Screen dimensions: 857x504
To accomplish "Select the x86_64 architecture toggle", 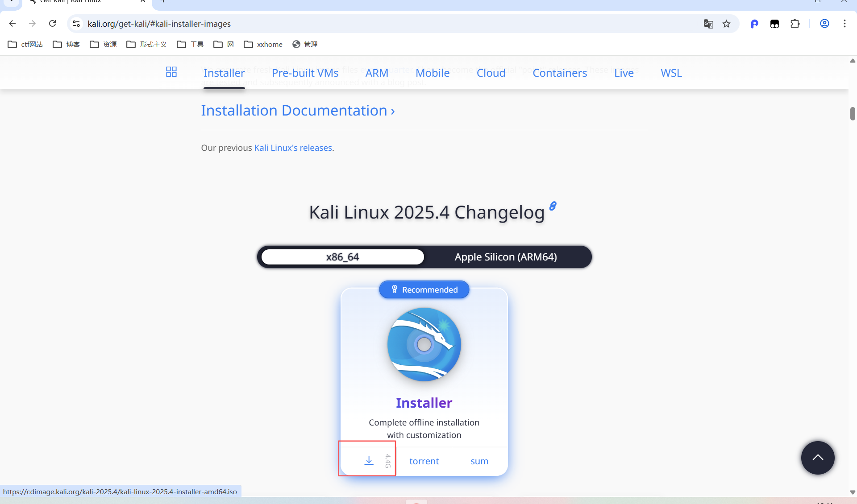I will coord(342,257).
